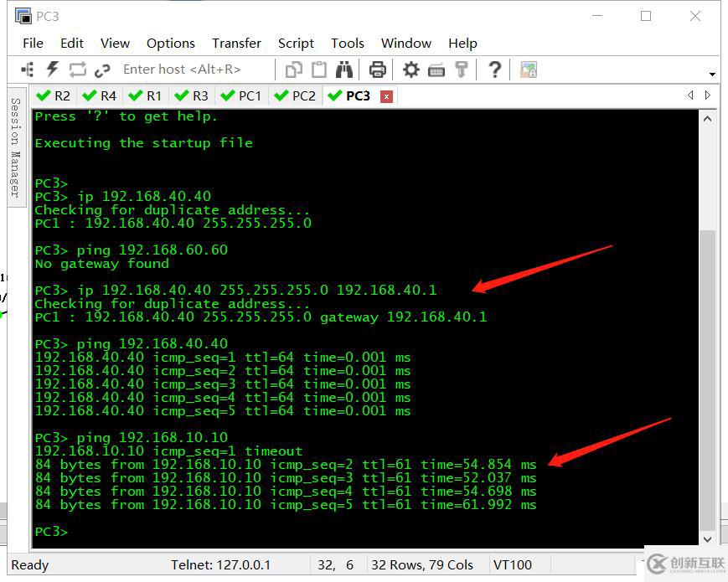Open Find with the binoculars icon
Viewport: 728px width, 582px height.
[x=344, y=70]
